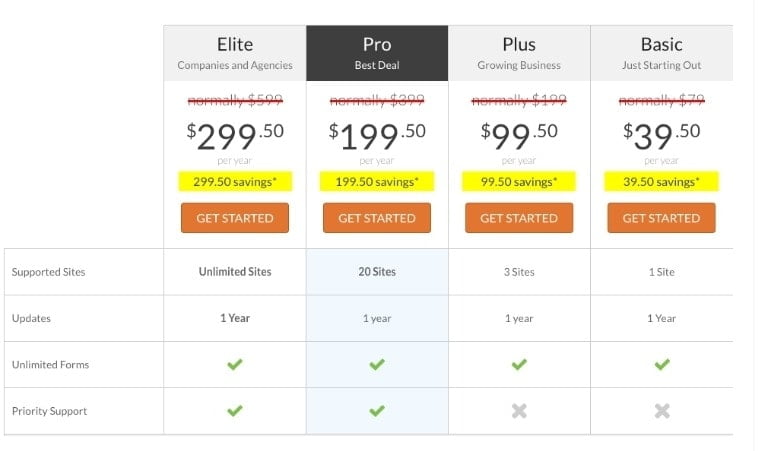The image size is (780, 451).
Task: Click the yellow 199.50 savings badge
Action: (x=377, y=181)
